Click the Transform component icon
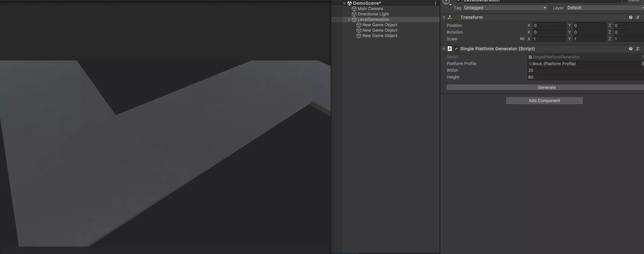This screenshot has width=644, height=254. coord(450,17)
